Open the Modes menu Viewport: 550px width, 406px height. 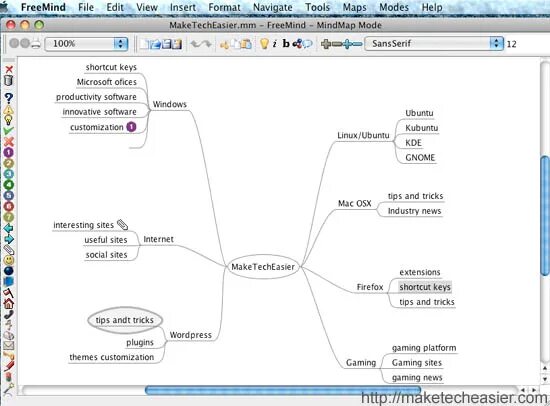click(x=394, y=7)
